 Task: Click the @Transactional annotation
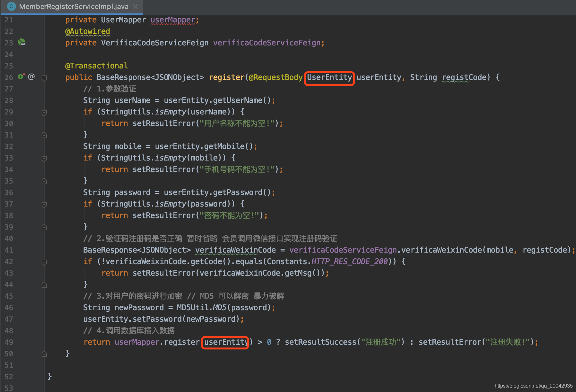tap(97, 66)
